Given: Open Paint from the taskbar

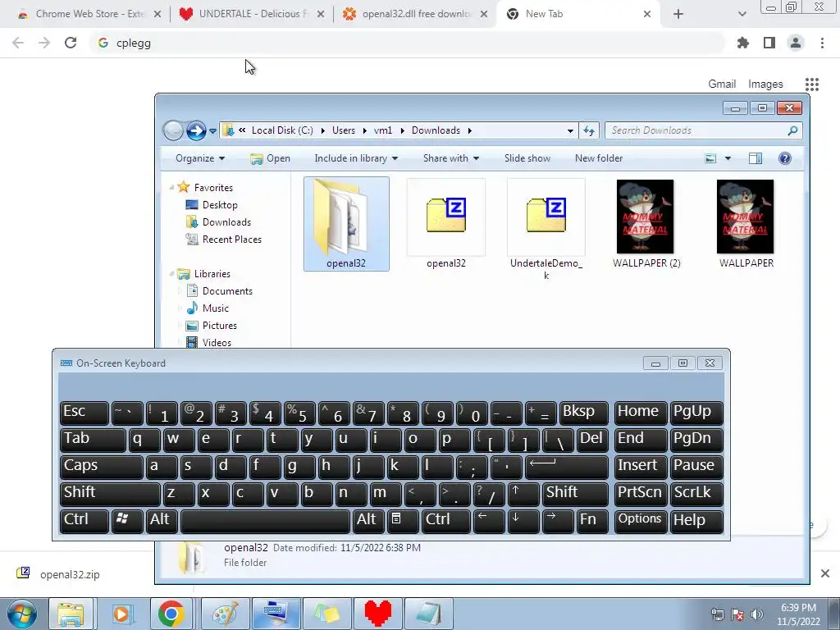Looking at the screenshot, I should pos(226,614).
